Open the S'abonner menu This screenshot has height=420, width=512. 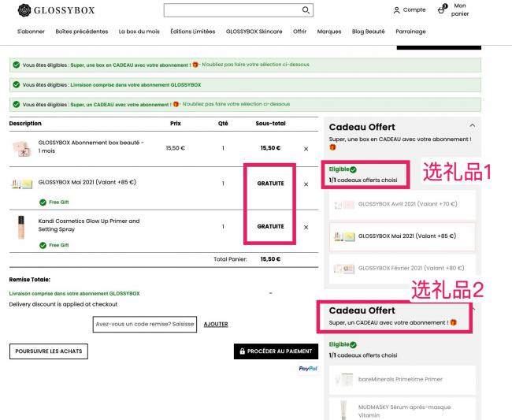point(31,32)
